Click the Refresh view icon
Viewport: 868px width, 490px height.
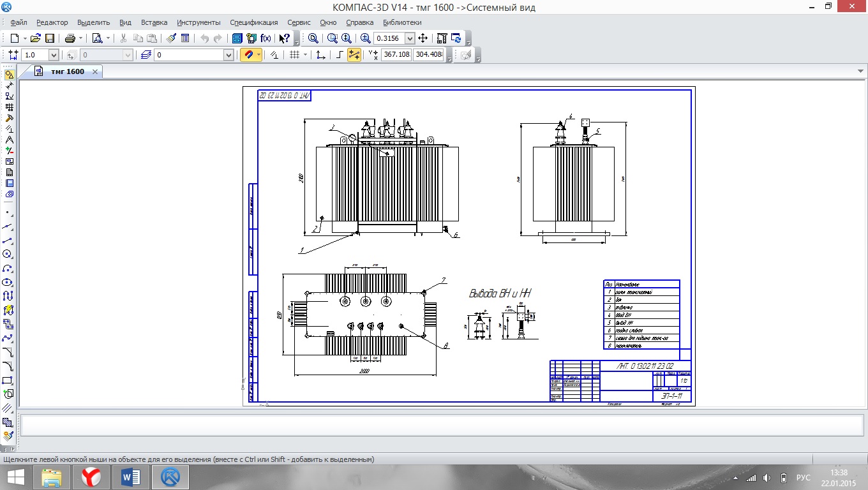(456, 38)
